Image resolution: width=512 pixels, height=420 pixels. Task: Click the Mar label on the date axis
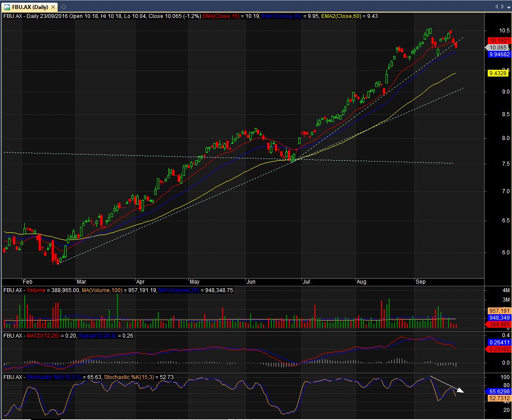pos(81,282)
